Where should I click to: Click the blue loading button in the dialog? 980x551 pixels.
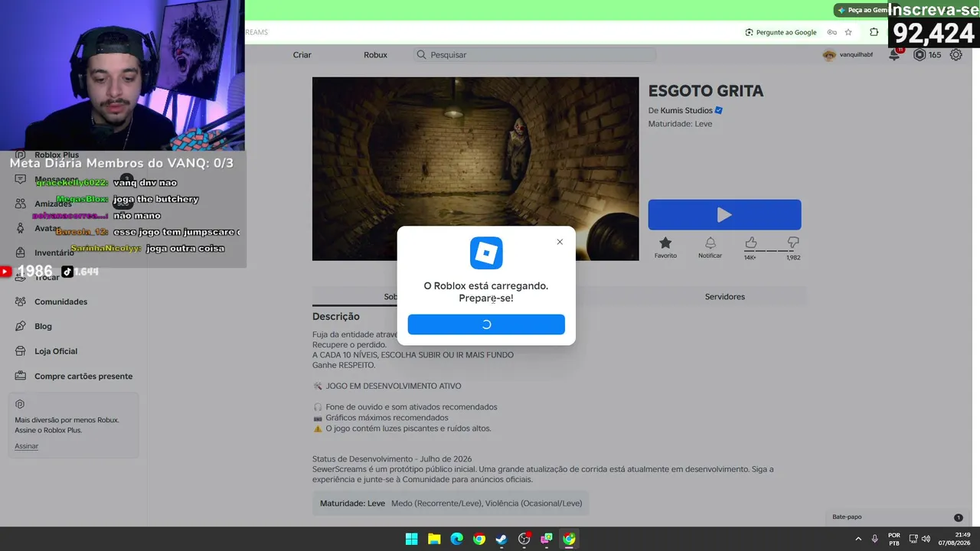coord(486,324)
